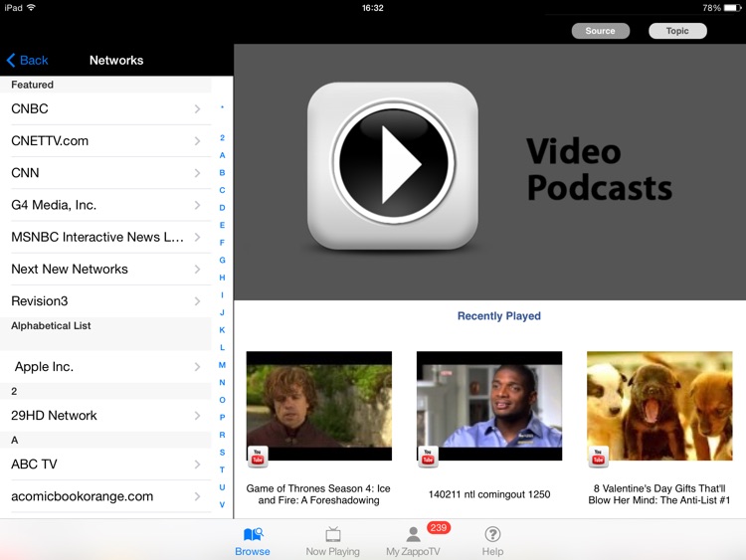Image resolution: width=746 pixels, height=560 pixels.
Task: Play the 140211 ntl comingout thumbnail
Action: pyautogui.click(x=489, y=406)
